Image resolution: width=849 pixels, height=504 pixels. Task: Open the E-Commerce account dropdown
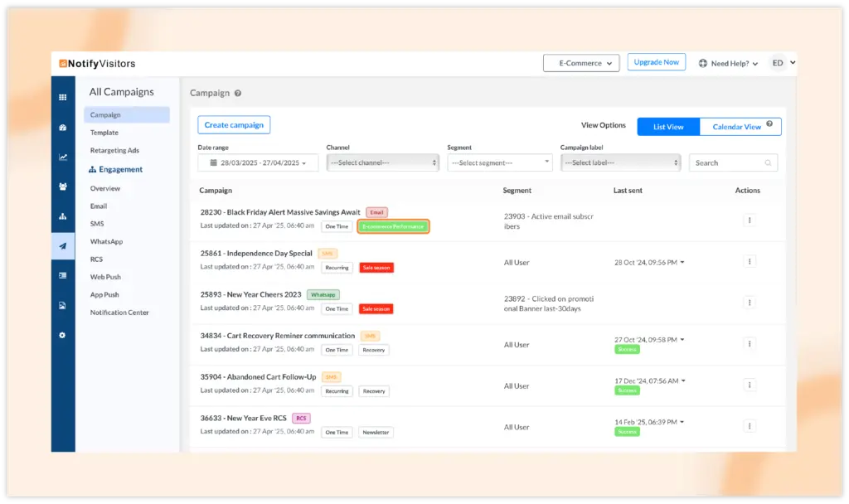581,63
